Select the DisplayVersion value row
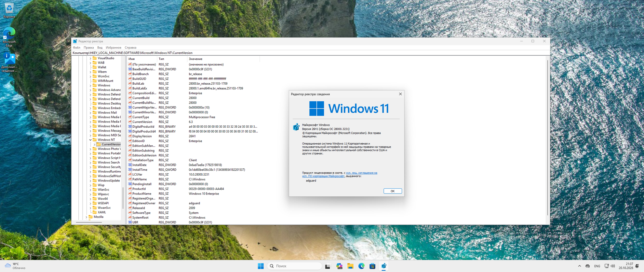This screenshot has width=644, height=272. [x=193, y=136]
